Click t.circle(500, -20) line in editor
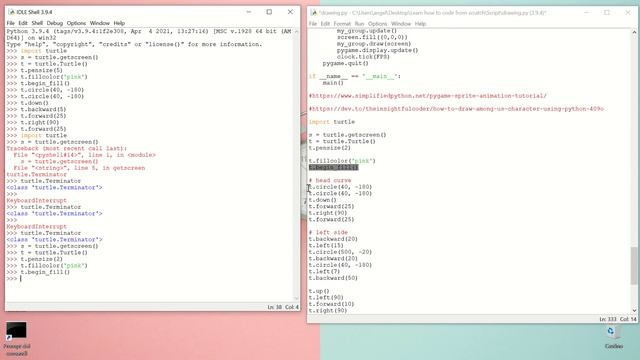This screenshot has width=640, height=360. 340,252
